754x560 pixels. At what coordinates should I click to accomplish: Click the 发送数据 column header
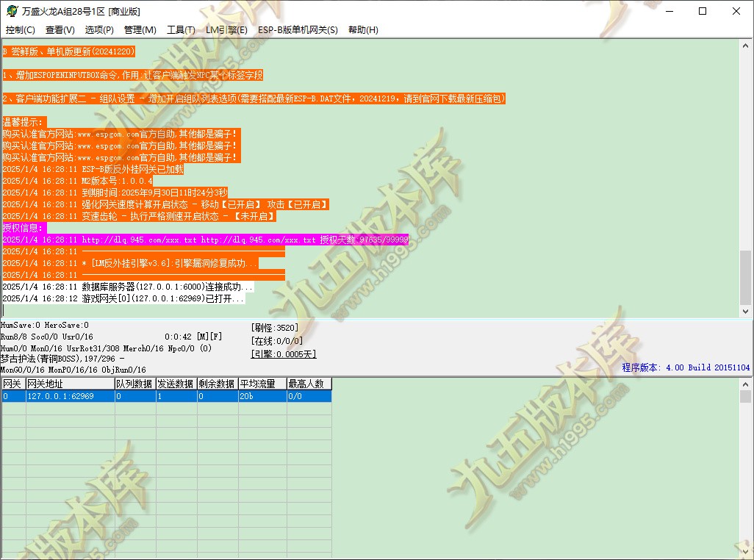click(x=176, y=384)
